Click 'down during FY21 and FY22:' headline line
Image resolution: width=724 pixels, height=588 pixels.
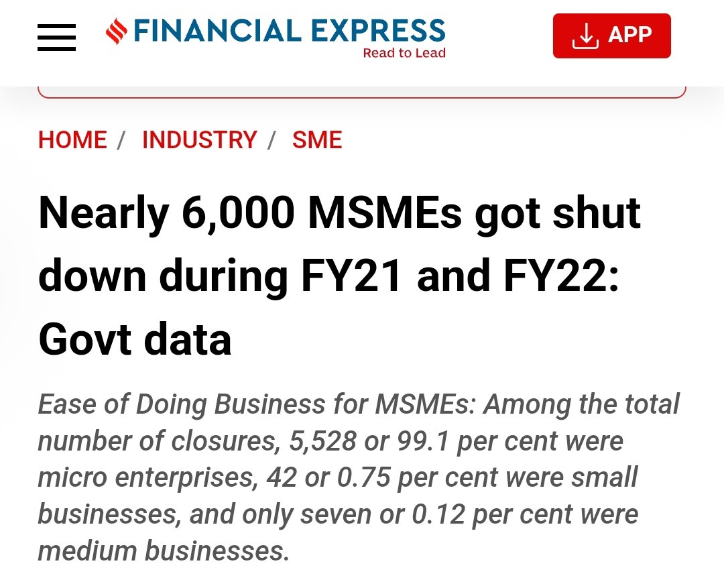pos(328,276)
